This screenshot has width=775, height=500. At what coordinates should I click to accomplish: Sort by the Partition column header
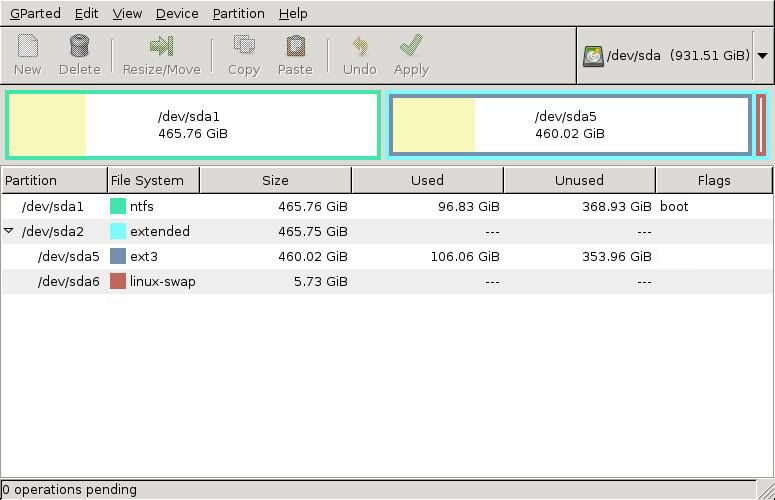tap(54, 180)
